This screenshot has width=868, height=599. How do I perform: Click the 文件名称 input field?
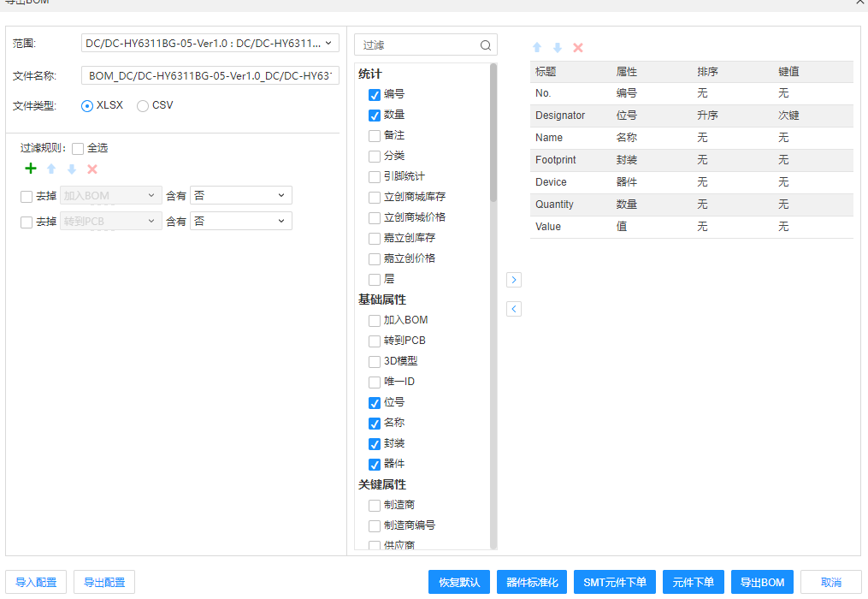click(x=210, y=76)
